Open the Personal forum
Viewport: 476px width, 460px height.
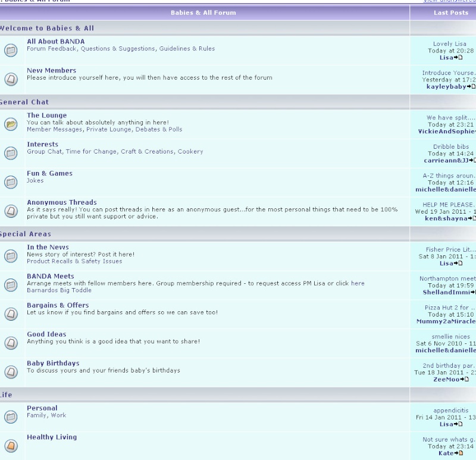coord(42,408)
